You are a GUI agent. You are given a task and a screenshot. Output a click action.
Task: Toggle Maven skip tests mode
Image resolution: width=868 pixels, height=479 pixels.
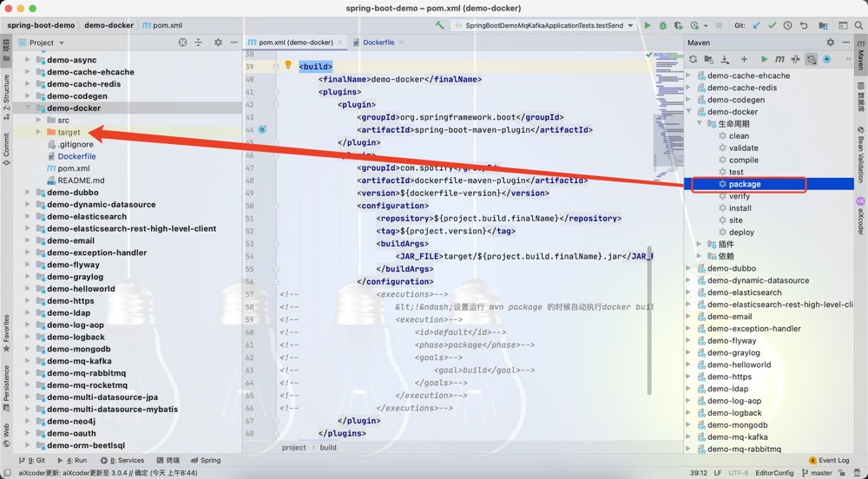827,59
